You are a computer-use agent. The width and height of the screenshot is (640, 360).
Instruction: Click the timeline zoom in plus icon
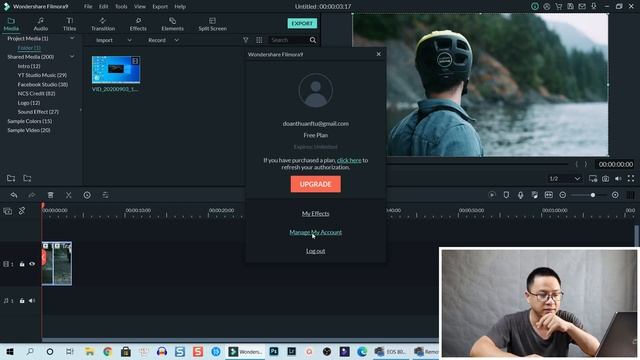[x=615, y=195]
